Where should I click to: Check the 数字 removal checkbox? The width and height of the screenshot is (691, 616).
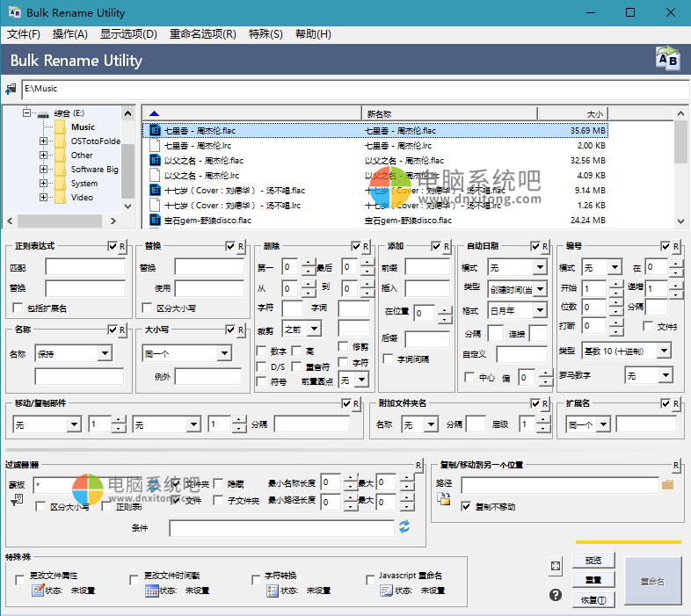coord(261,351)
